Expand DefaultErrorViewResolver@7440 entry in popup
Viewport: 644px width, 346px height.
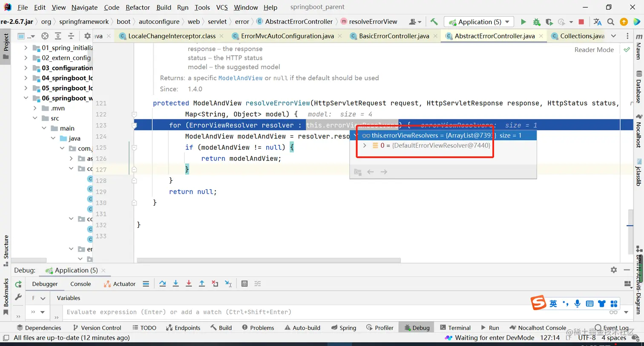coord(365,146)
